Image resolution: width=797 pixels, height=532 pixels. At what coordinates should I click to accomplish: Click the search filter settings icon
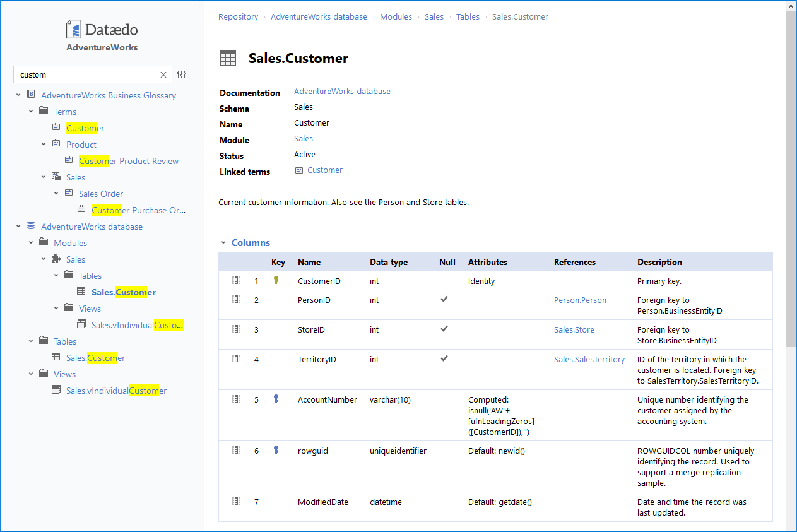click(x=182, y=74)
